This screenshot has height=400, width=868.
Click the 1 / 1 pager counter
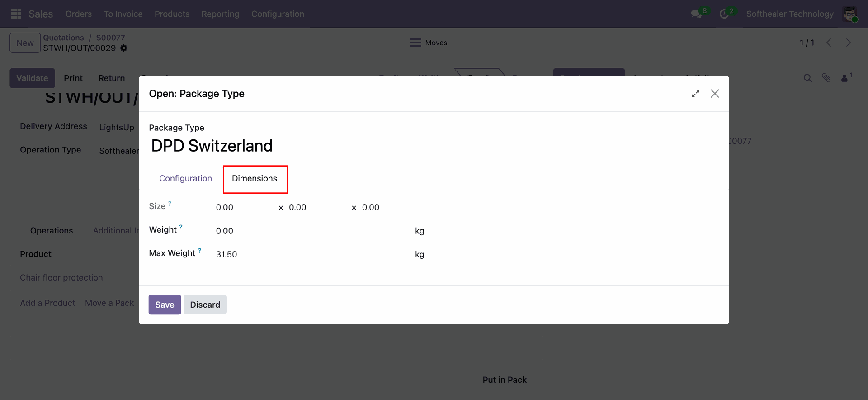click(x=807, y=43)
